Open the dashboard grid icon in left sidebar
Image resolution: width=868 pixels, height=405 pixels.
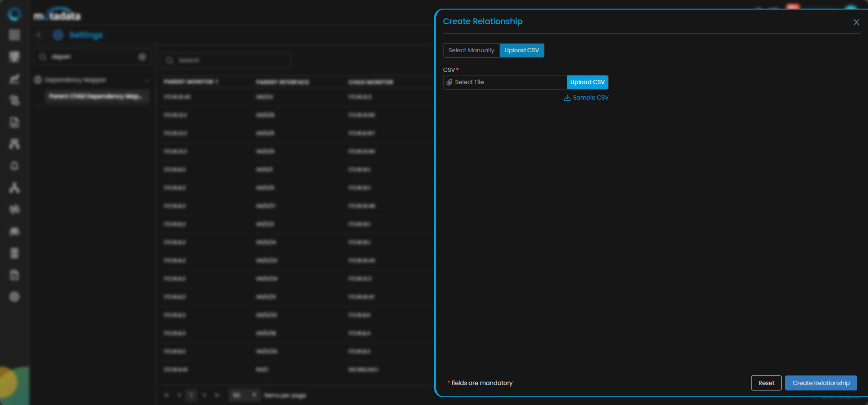click(15, 35)
